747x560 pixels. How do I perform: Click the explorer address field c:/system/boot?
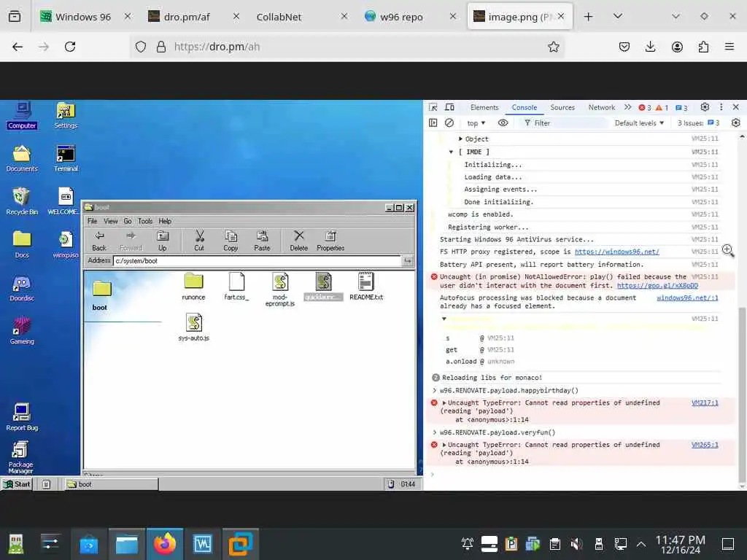pyautogui.click(x=258, y=260)
